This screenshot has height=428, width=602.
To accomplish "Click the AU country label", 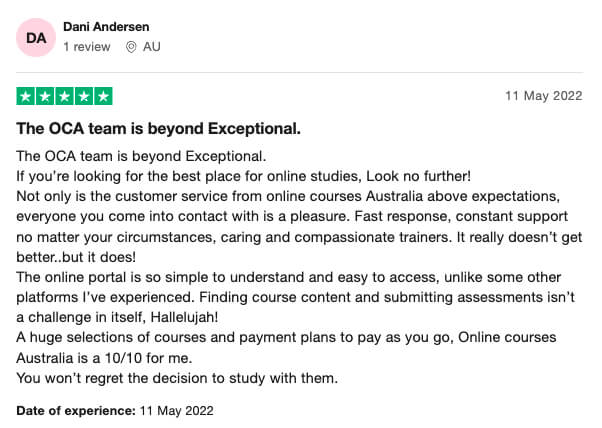I will (x=151, y=47).
